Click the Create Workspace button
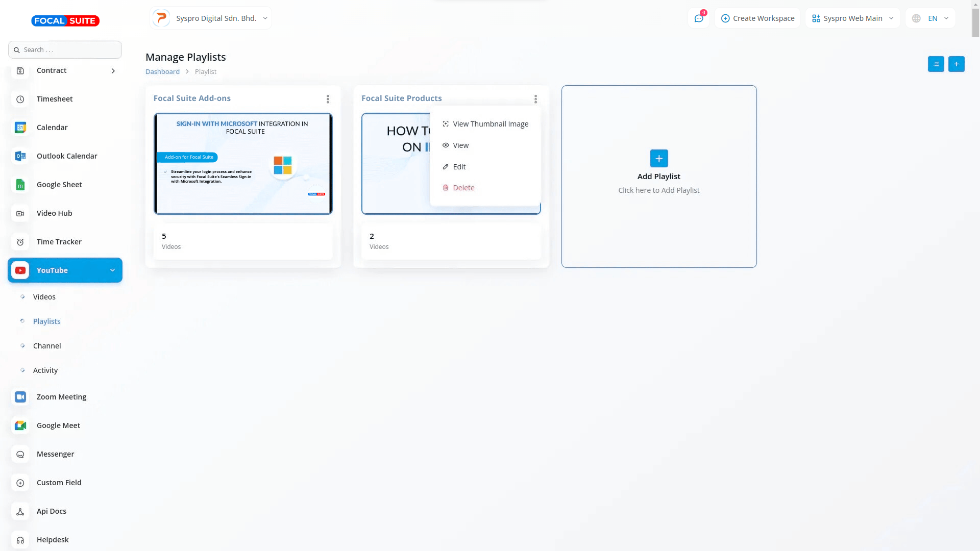The image size is (980, 551). (x=757, y=18)
